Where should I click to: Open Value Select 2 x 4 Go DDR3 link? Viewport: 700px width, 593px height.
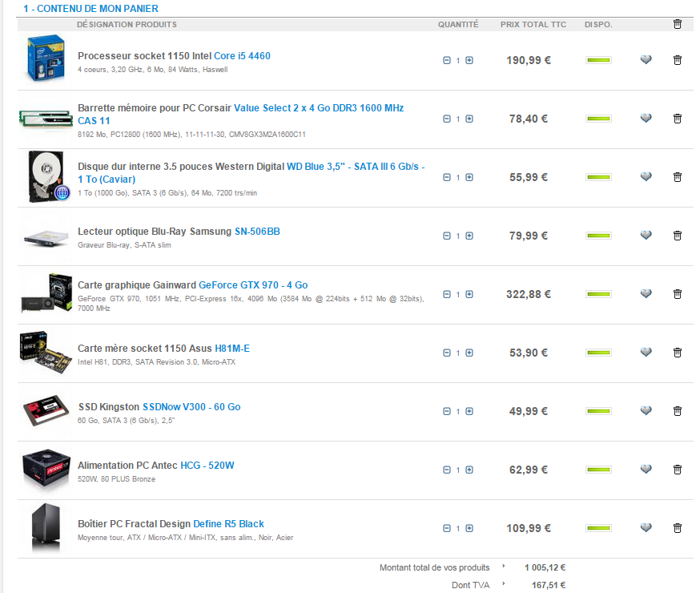[x=319, y=108]
